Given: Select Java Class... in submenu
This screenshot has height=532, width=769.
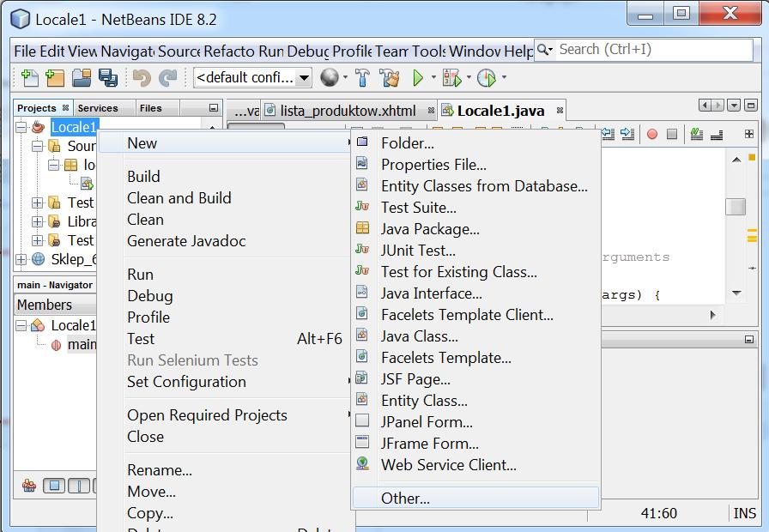Looking at the screenshot, I should point(420,336).
